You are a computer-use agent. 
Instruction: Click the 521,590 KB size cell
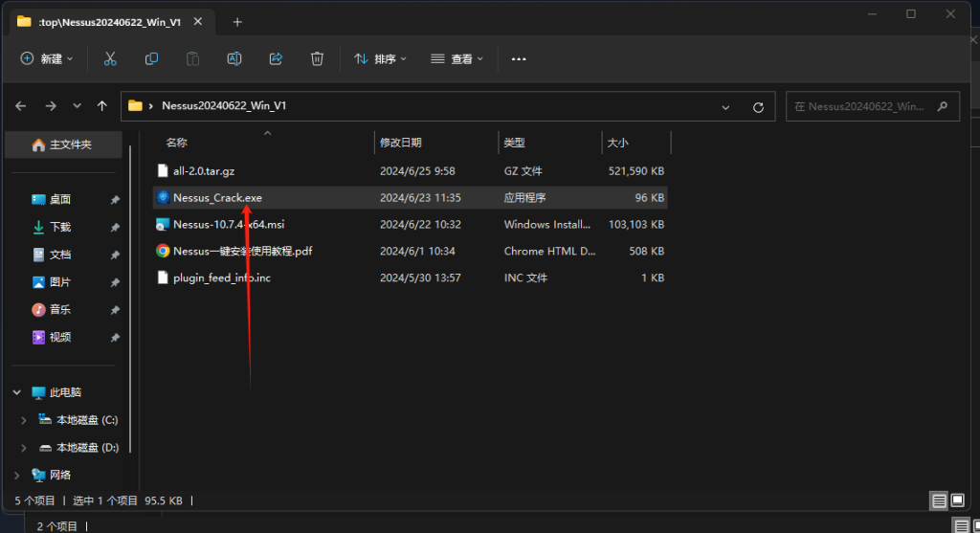click(x=636, y=170)
